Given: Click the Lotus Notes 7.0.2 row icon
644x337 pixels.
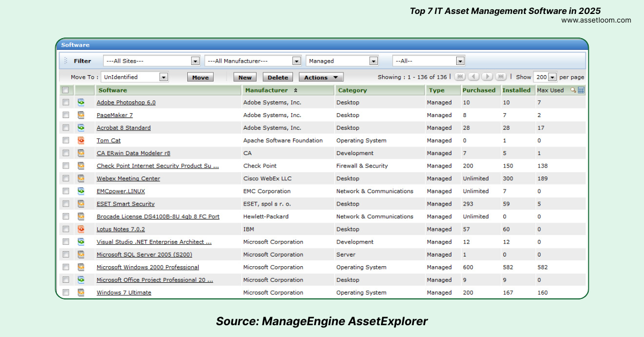Looking at the screenshot, I should pos(81,229).
